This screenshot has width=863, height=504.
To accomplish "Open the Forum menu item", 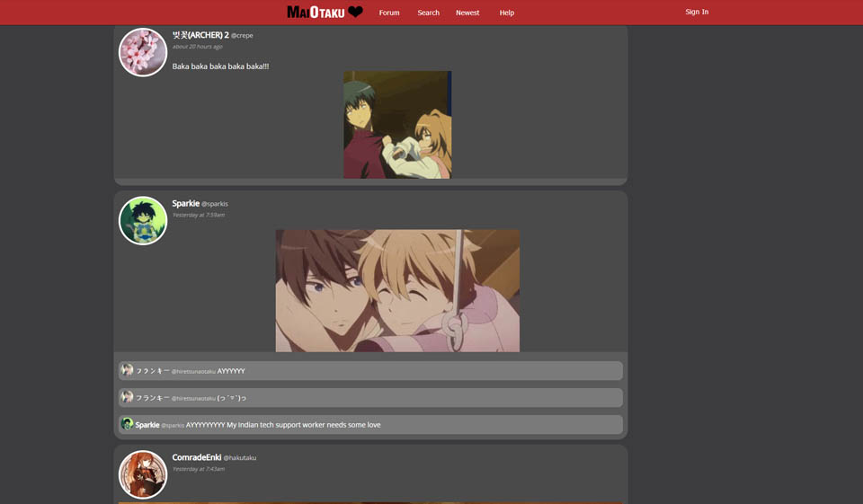I will click(389, 13).
